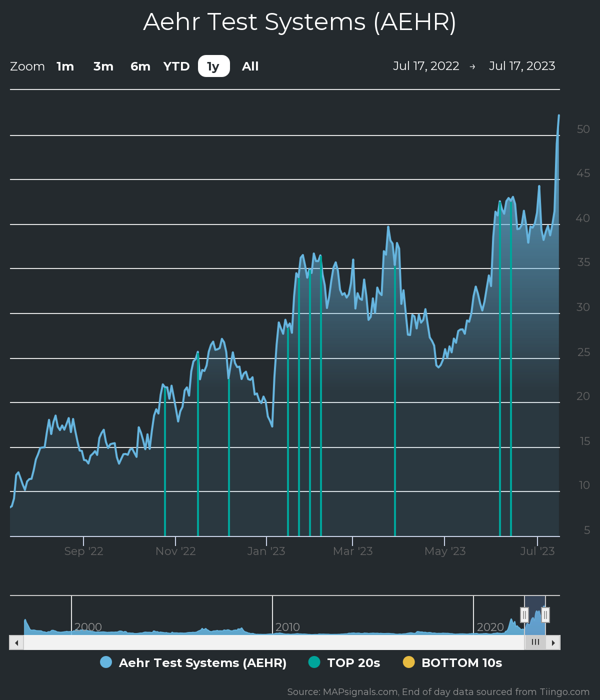600x700 pixels.
Task: Select the 1m zoom range
Action: [65, 66]
